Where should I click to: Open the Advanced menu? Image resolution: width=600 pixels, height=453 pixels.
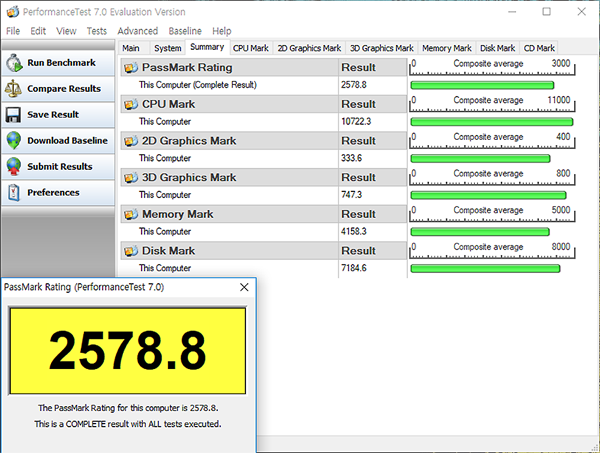[x=137, y=31]
